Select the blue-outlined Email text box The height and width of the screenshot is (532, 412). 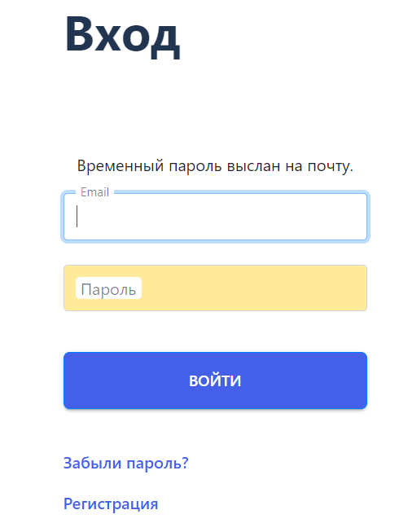tap(215, 217)
